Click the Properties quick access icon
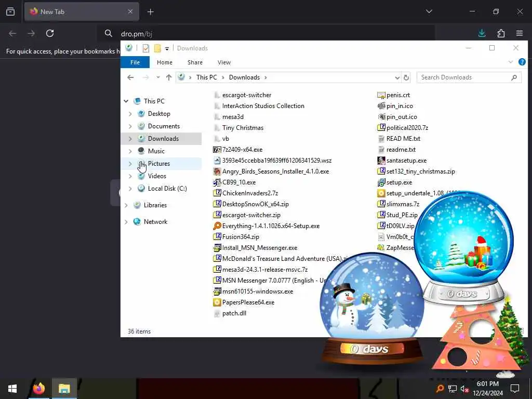This screenshot has width=532, height=399. point(146,48)
